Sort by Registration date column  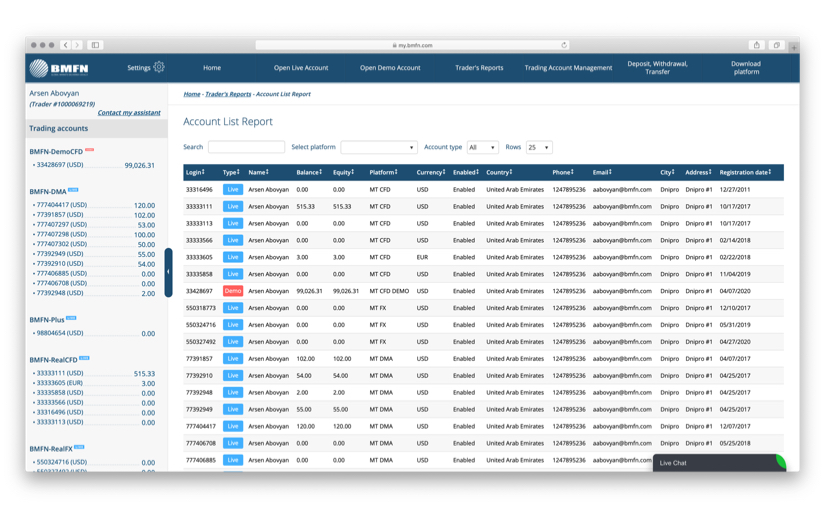(745, 173)
